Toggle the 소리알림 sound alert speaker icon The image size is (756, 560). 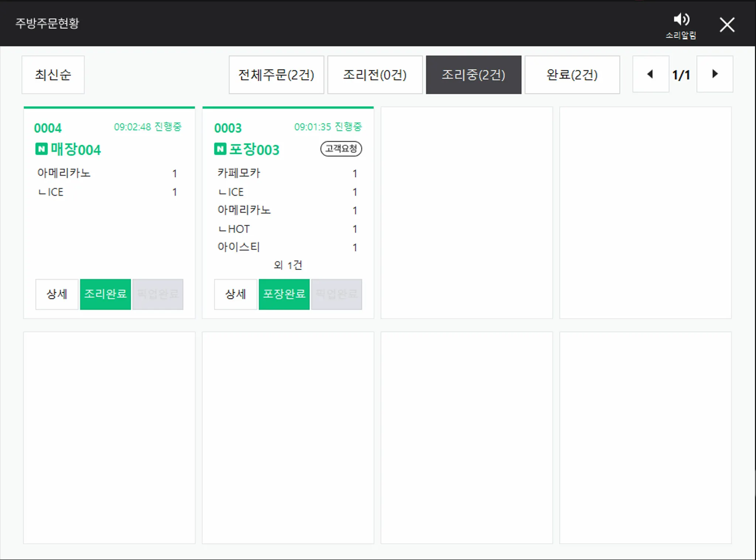pyautogui.click(x=681, y=19)
